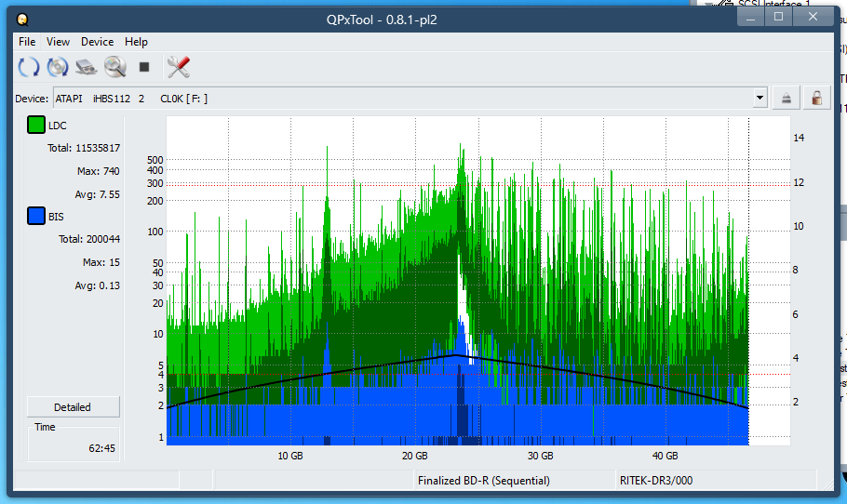Open the View menu
Viewport: 847px width, 504px height.
pyautogui.click(x=58, y=42)
